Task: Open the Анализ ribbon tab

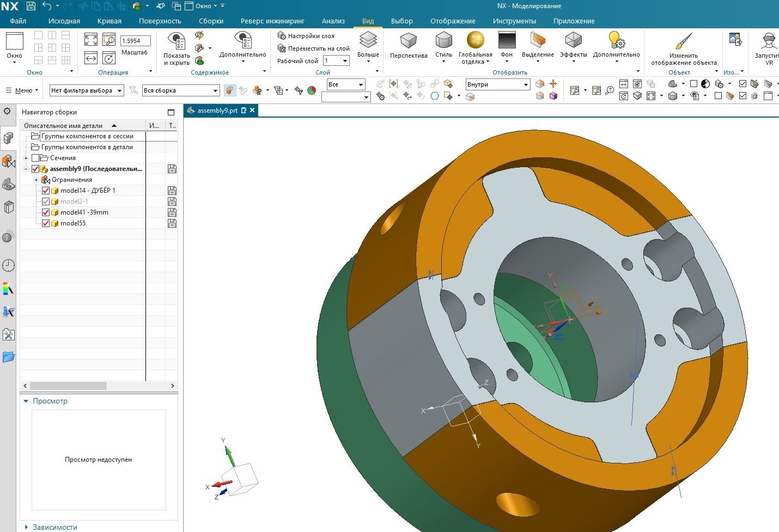Action: tap(333, 21)
